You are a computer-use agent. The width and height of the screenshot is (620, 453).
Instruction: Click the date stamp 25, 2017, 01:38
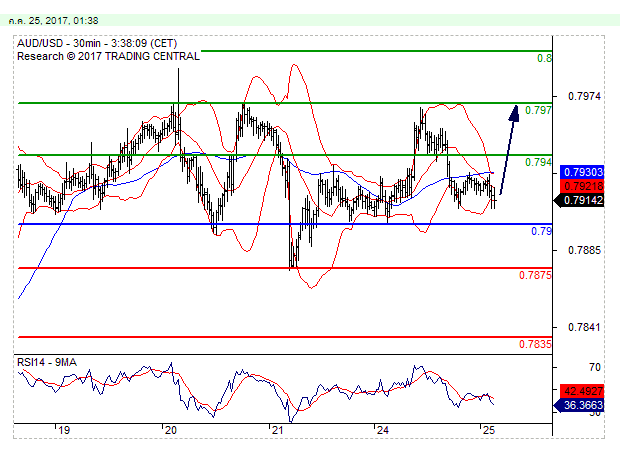(53, 21)
